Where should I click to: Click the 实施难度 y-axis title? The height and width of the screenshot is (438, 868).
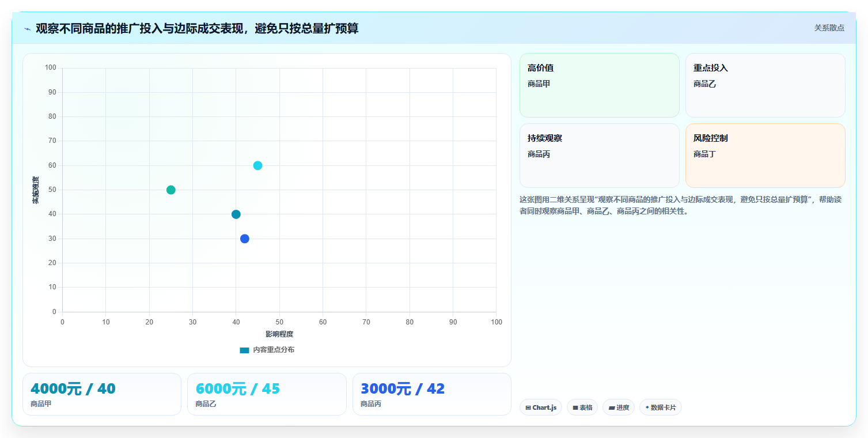click(36, 190)
